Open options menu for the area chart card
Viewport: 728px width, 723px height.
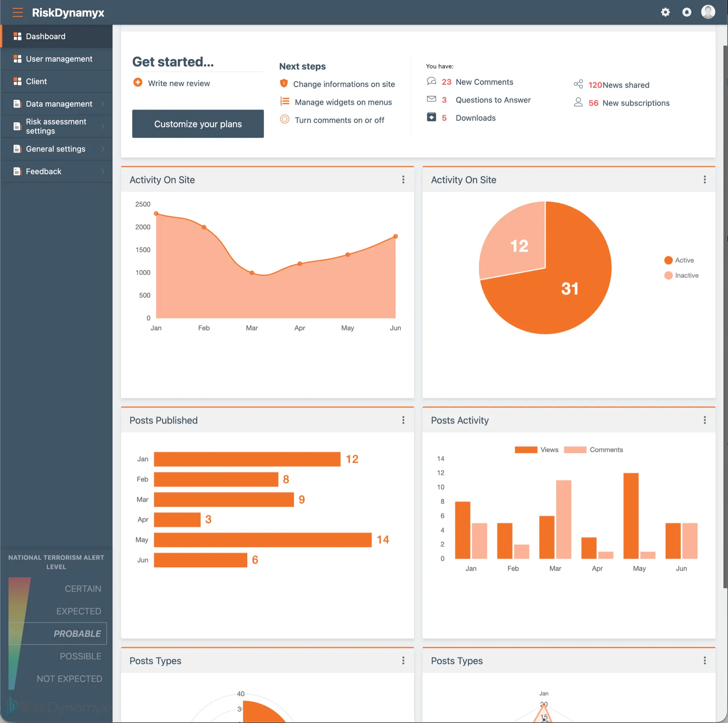pos(403,180)
